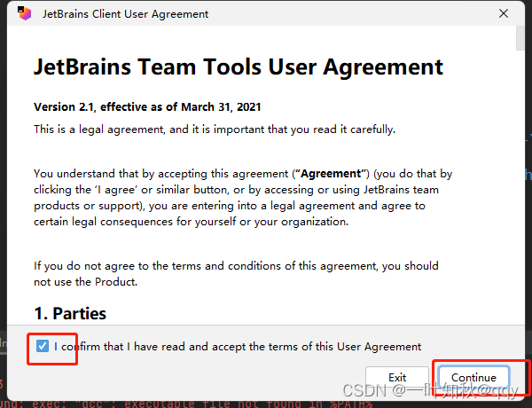Click the "JetBrains Team Tools User Agreement" heading
Screen dimensions: 532x408
pos(239,67)
